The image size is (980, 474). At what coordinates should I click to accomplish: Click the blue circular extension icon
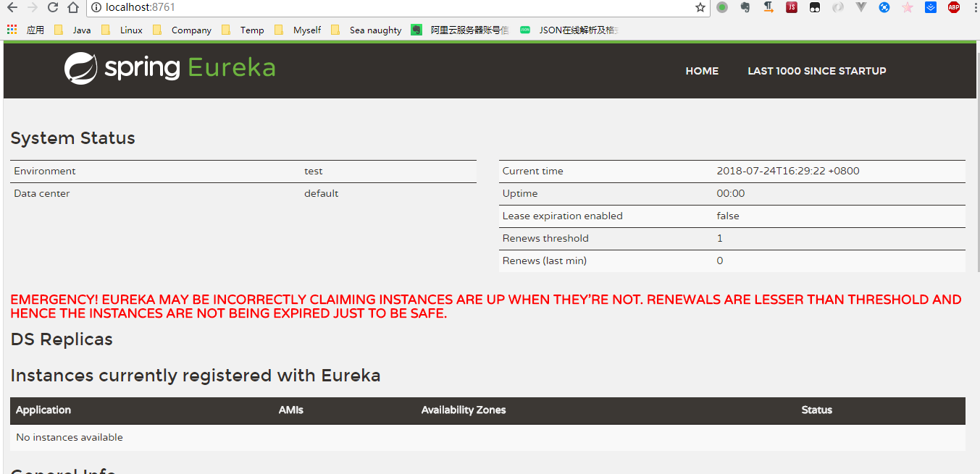coord(884,7)
